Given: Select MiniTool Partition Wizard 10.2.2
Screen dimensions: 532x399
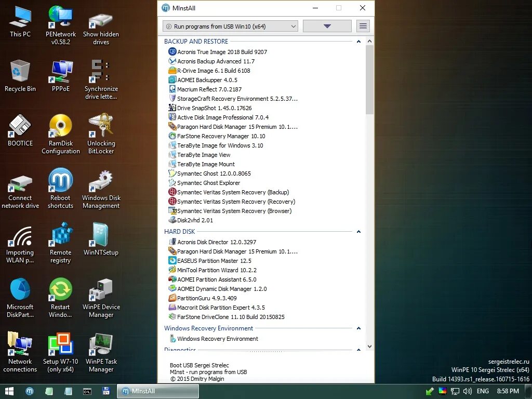Looking at the screenshot, I should click(x=212, y=270).
